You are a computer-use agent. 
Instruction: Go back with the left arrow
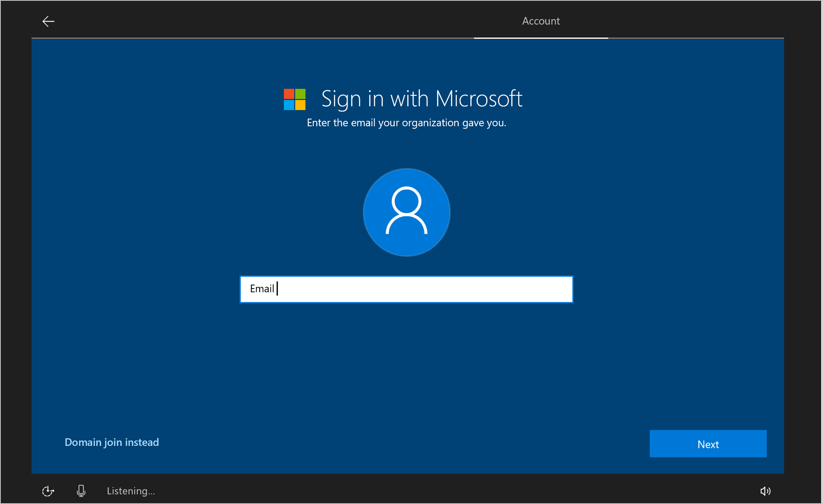click(48, 21)
